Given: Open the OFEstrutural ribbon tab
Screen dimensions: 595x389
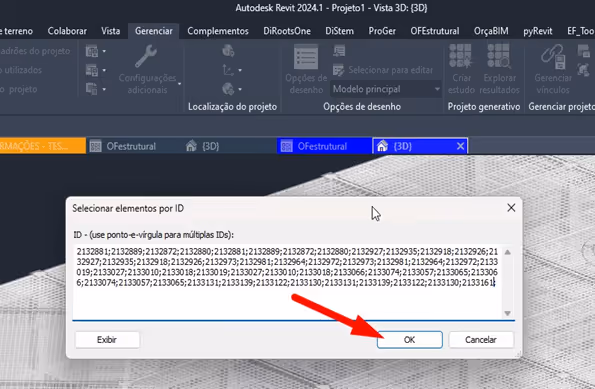Looking at the screenshot, I should coord(434,31).
